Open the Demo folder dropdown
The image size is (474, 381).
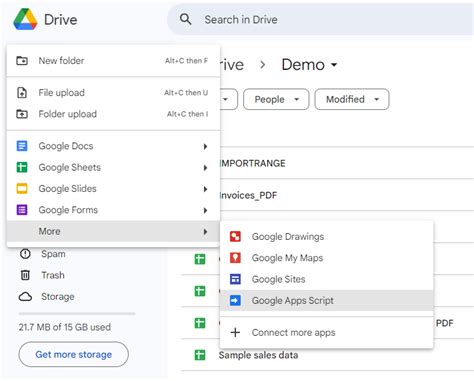(x=334, y=65)
